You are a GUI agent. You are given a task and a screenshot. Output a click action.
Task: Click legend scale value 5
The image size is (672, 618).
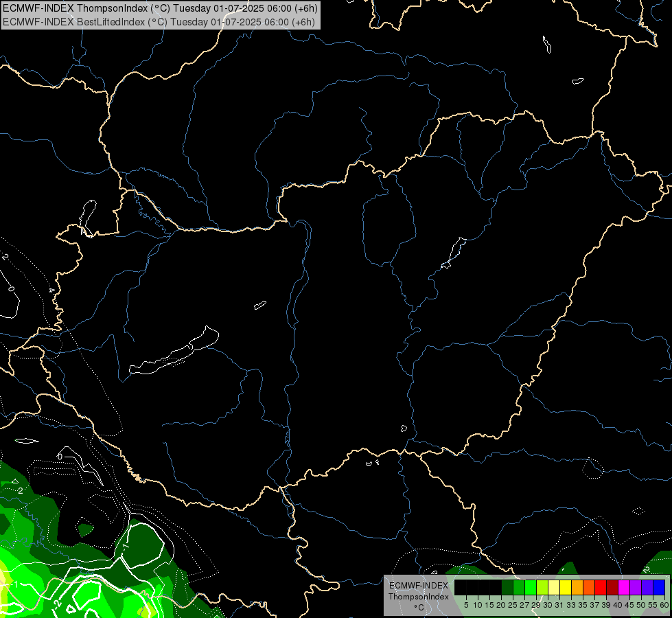pos(466,605)
